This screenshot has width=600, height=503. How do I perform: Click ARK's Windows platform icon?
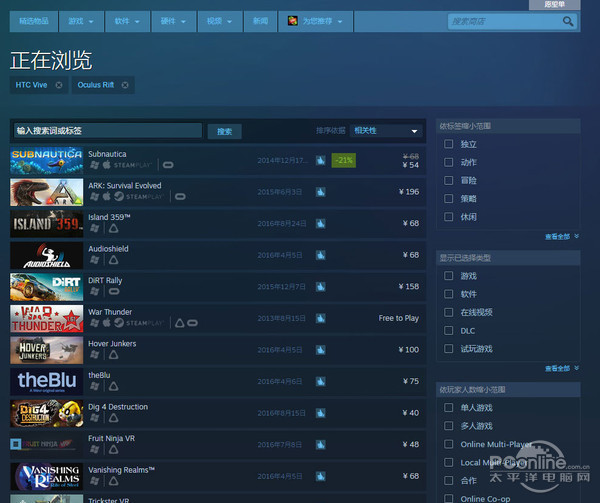95,197
